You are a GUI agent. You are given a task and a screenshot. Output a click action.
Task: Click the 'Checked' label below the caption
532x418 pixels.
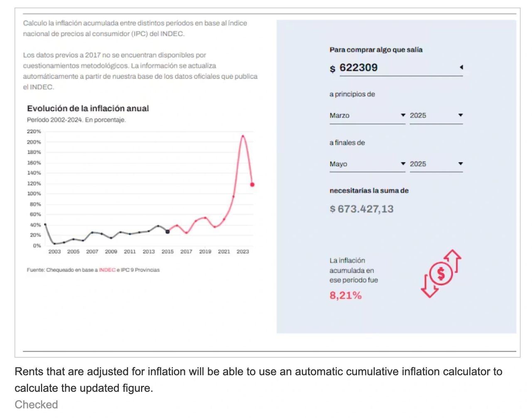click(x=36, y=405)
